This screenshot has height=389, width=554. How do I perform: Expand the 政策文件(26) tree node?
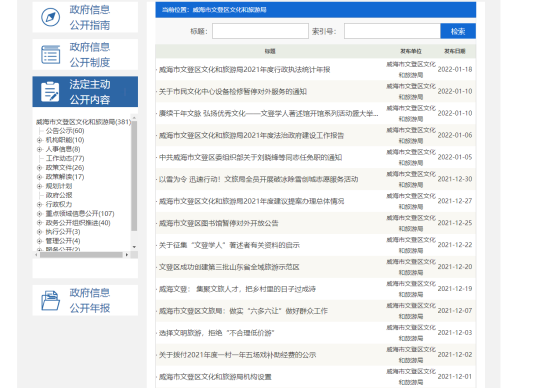click(39, 167)
